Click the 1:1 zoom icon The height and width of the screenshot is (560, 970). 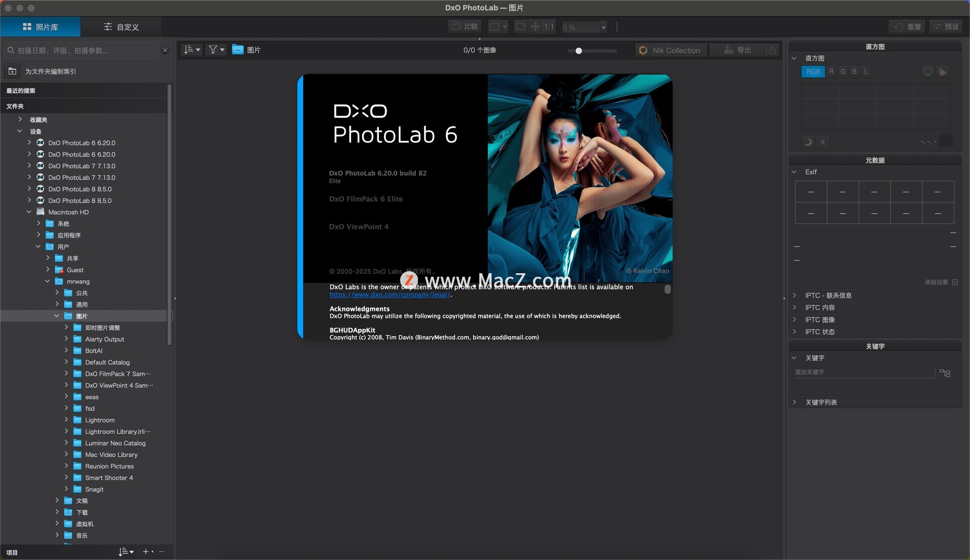click(x=549, y=26)
